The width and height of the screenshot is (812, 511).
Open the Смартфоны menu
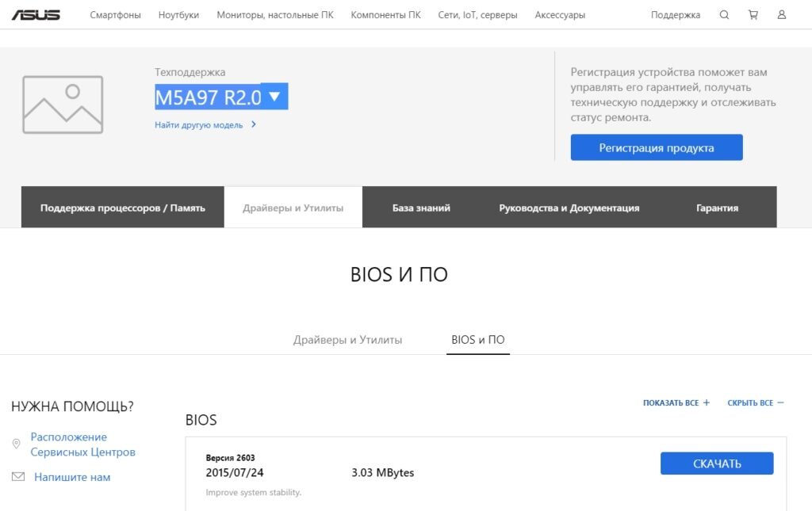click(115, 15)
